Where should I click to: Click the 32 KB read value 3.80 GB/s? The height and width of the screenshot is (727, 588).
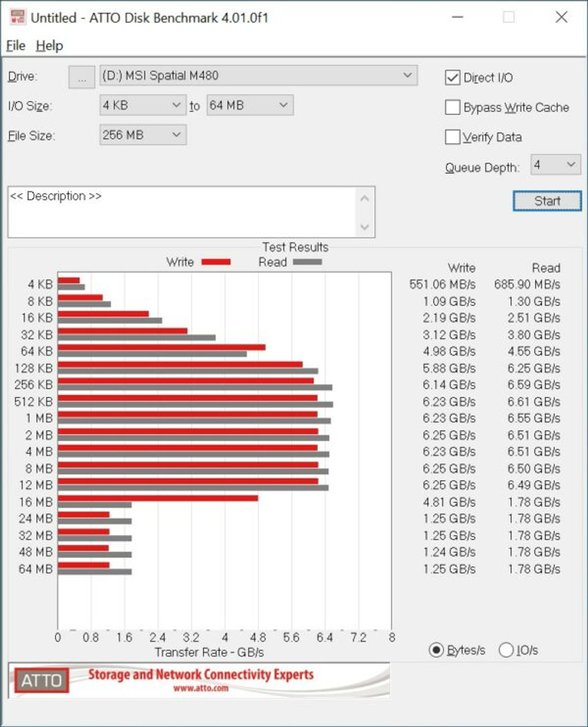click(534, 335)
